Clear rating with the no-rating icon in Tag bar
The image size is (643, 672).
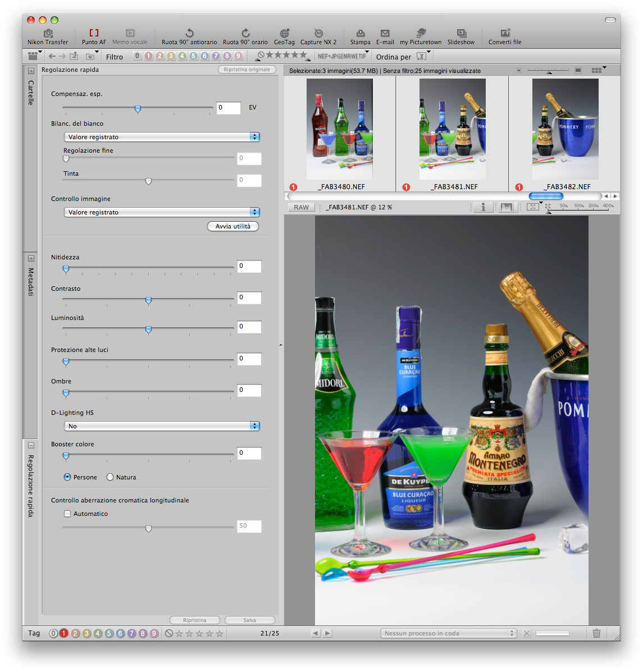169,633
